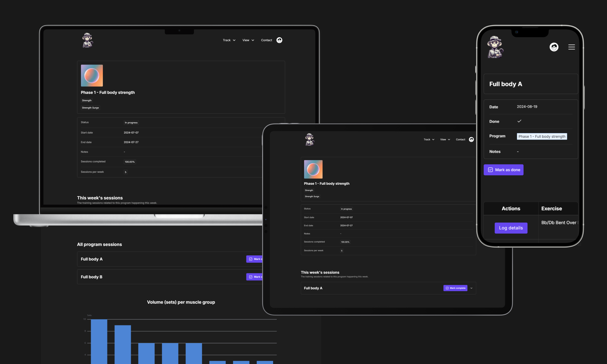607x364 pixels.
Task: Click the monkey logo in the laptop navbar
Action: 87,40
